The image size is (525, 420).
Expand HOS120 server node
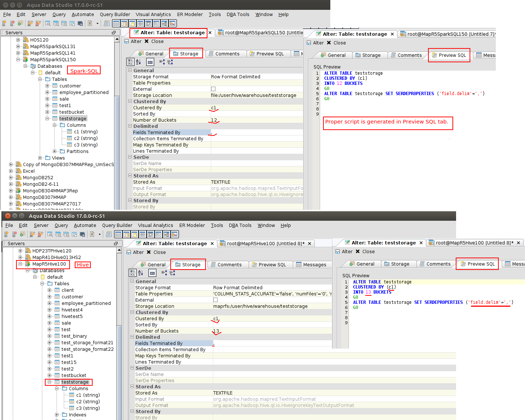click(x=18, y=40)
